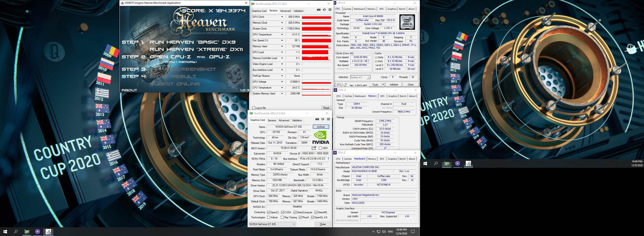This screenshot has width=644, height=236.
Task: Expand the GPU Temperature sensor dropdown
Action: point(282,35)
